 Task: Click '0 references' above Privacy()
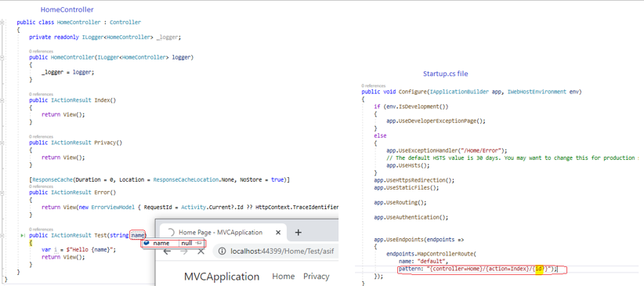(41, 136)
